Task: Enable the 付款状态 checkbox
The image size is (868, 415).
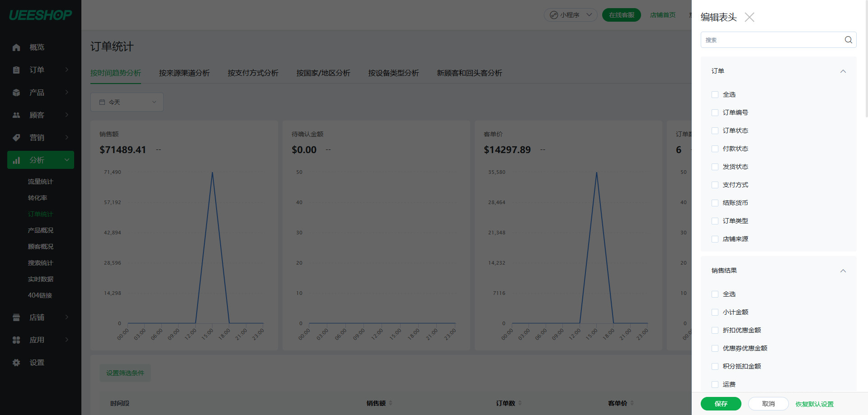Action: (x=715, y=149)
